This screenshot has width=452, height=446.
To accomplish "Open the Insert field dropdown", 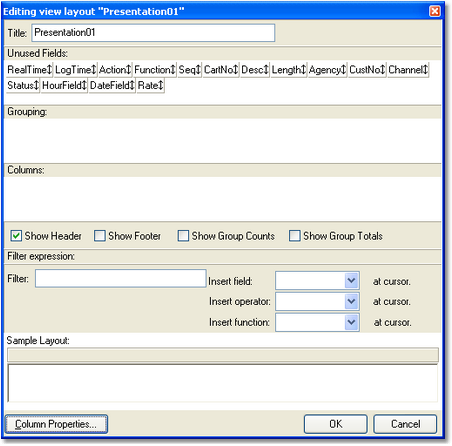I will click(x=317, y=281).
